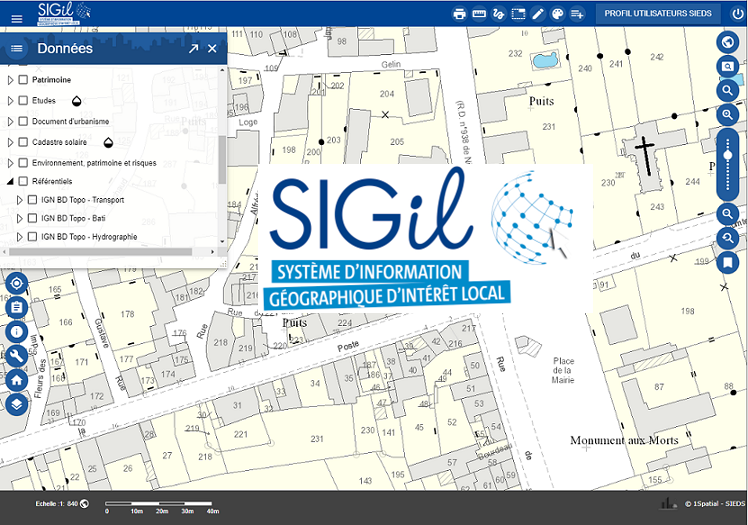748x525 pixels.
Task: Open the wrench tools button
Action: (17, 356)
